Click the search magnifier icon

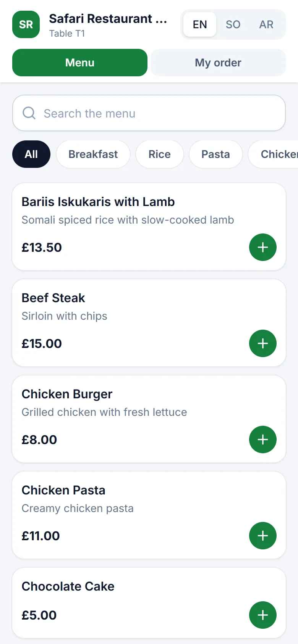pyautogui.click(x=29, y=113)
